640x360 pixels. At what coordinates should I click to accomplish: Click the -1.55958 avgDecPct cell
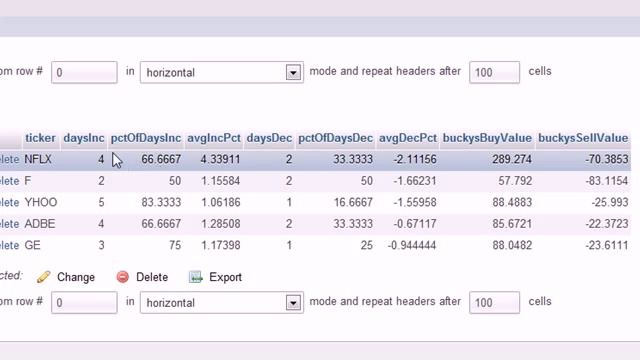[415, 202]
